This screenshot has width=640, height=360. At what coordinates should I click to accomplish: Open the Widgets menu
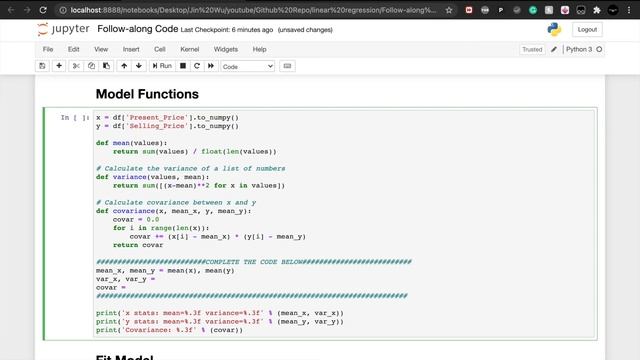point(226,49)
